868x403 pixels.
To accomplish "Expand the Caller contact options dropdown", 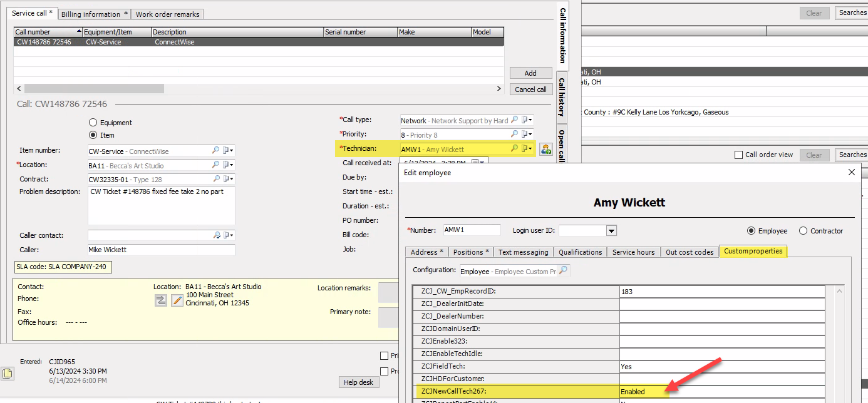I will [x=229, y=235].
